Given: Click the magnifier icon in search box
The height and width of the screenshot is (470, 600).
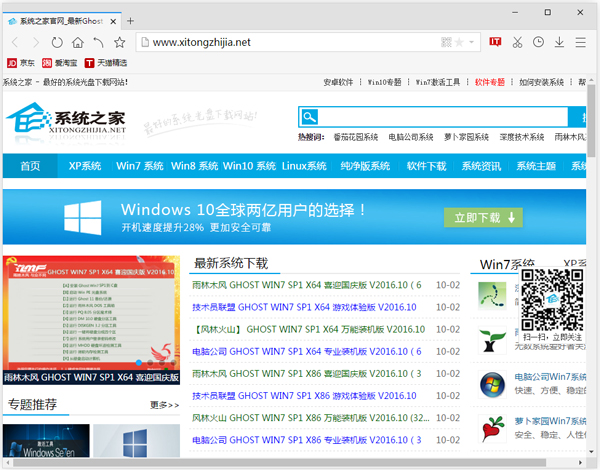Looking at the screenshot, I should pos(309,117).
